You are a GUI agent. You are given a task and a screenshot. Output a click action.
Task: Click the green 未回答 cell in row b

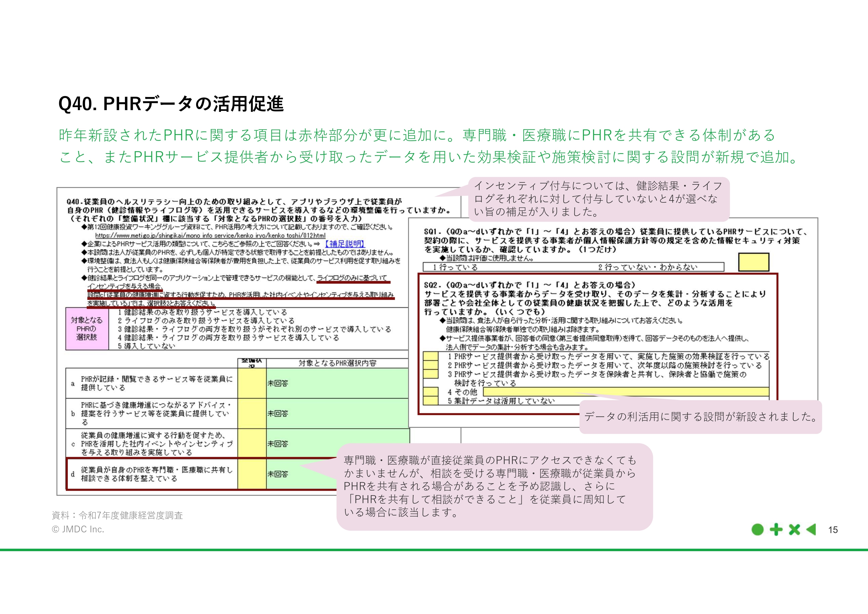pos(337,414)
